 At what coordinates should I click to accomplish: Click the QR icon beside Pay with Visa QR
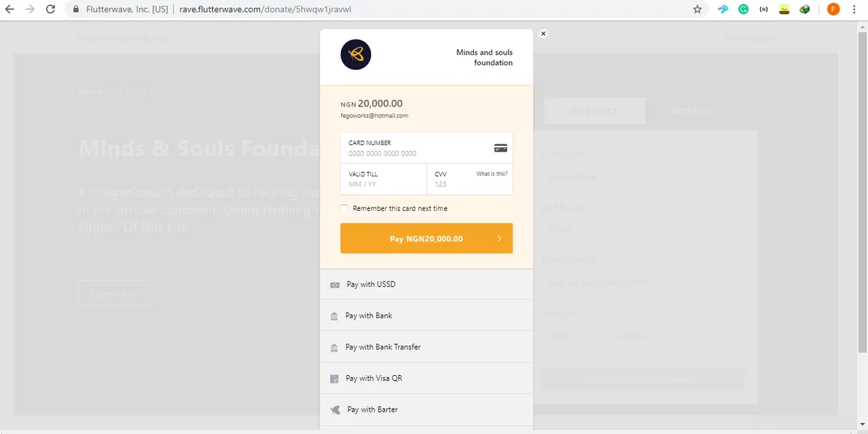click(x=334, y=378)
